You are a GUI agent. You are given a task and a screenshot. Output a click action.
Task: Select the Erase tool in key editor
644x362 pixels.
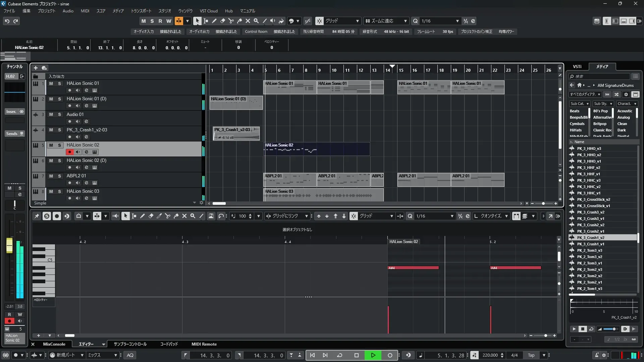click(x=151, y=216)
